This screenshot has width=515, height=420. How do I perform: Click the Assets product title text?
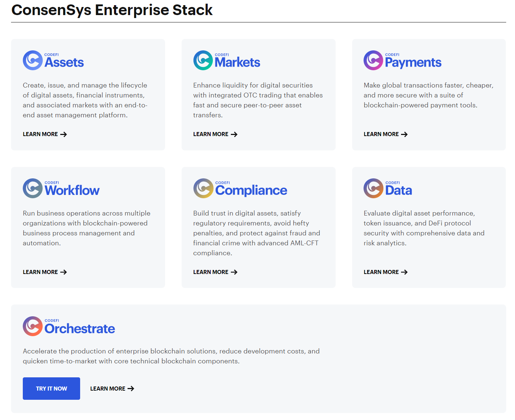tap(64, 63)
